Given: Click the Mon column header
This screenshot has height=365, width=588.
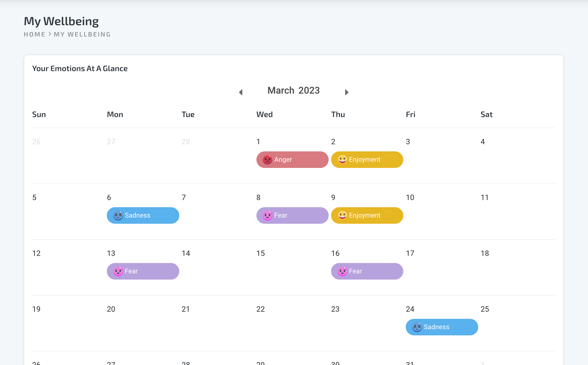Looking at the screenshot, I should (115, 115).
